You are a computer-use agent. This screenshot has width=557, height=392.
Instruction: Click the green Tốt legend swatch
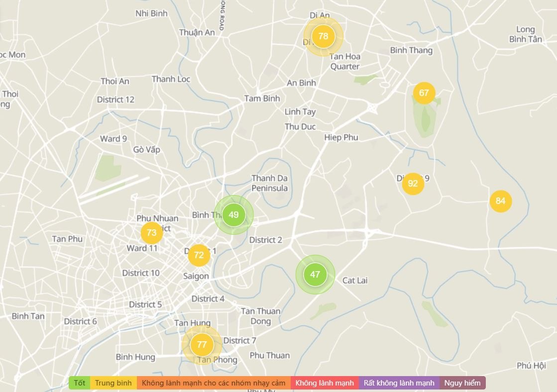click(x=80, y=383)
